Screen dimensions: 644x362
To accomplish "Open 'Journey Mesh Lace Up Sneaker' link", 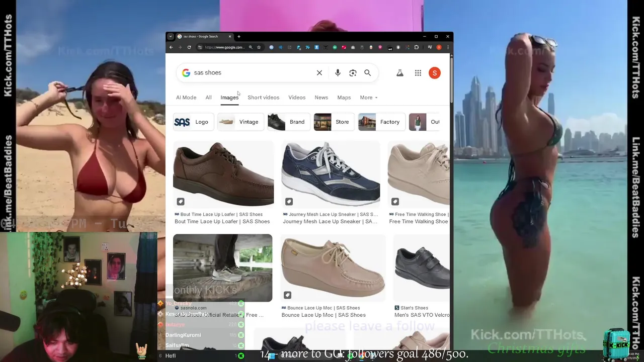I will [x=330, y=222].
